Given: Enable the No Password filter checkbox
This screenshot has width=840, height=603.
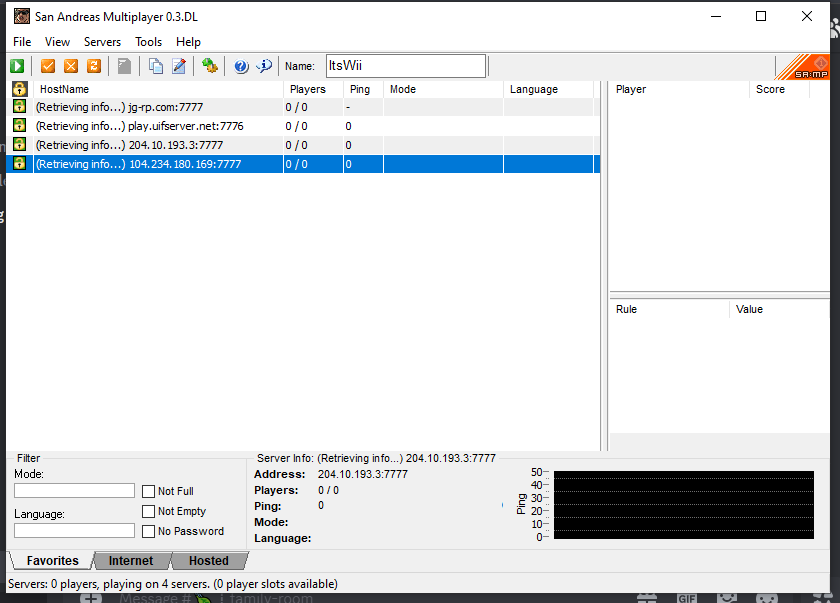Looking at the screenshot, I should pyautogui.click(x=148, y=531).
